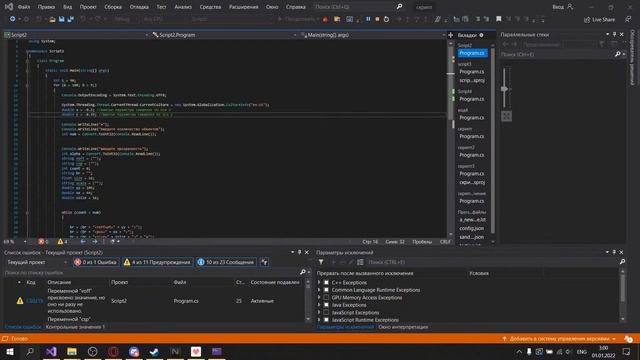Stop debugging with the red square icon
The image size is (640, 360).
click(377, 19)
